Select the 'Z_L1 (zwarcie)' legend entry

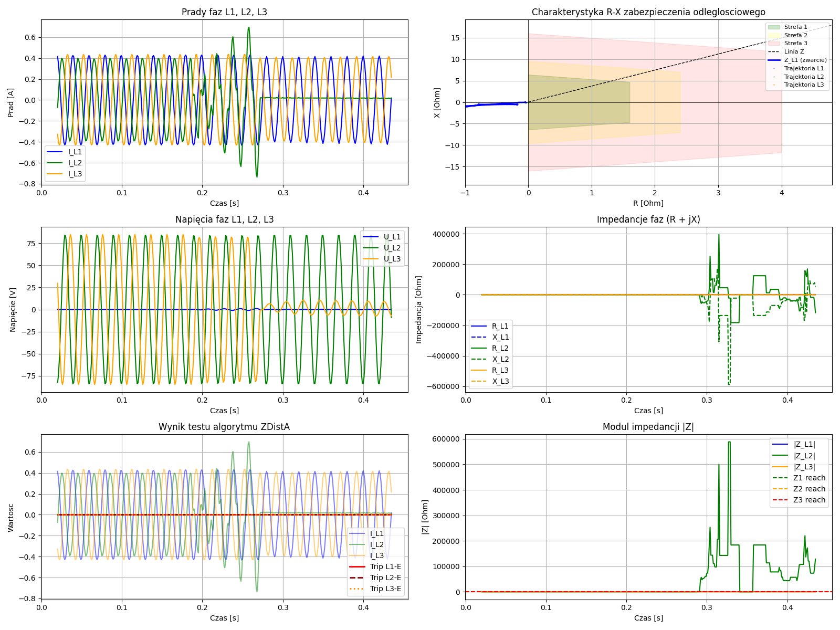click(x=805, y=60)
